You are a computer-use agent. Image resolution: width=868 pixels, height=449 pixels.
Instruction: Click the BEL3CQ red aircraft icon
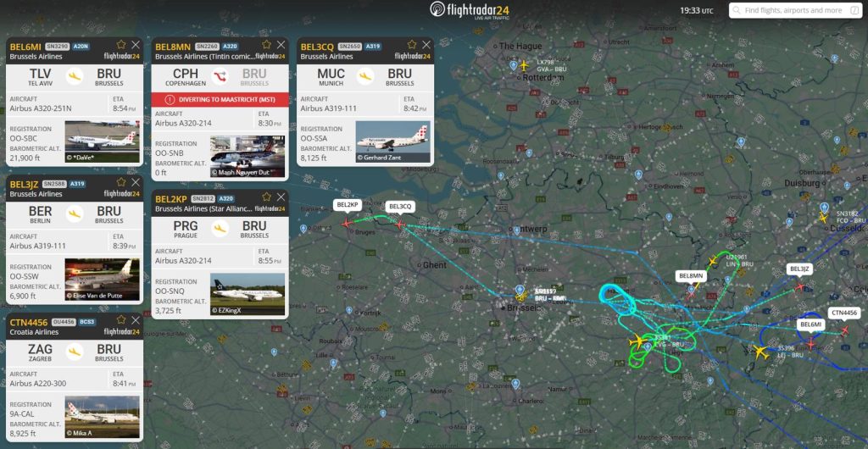click(x=400, y=224)
